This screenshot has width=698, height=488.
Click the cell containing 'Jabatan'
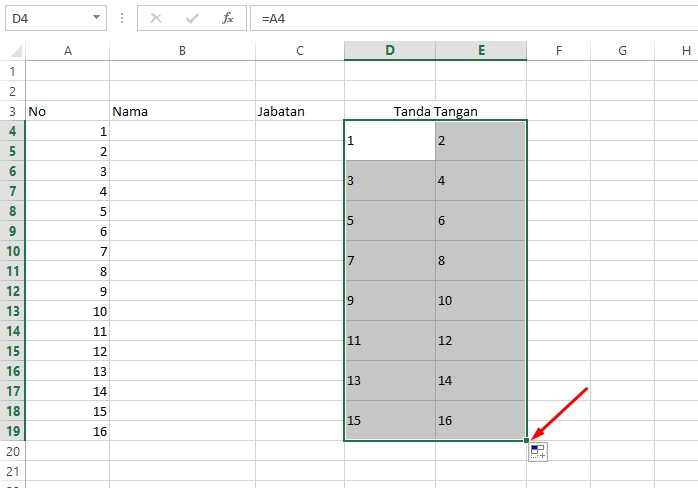300,111
